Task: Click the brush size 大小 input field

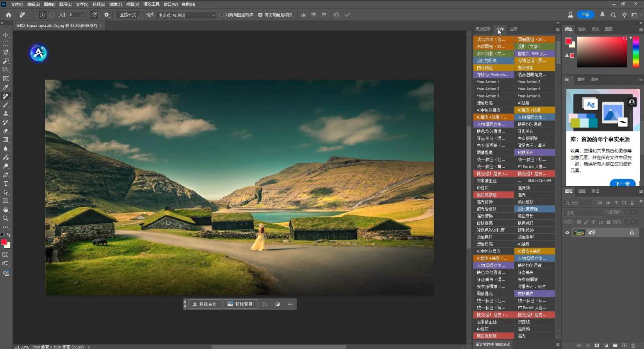Action: coord(74,15)
